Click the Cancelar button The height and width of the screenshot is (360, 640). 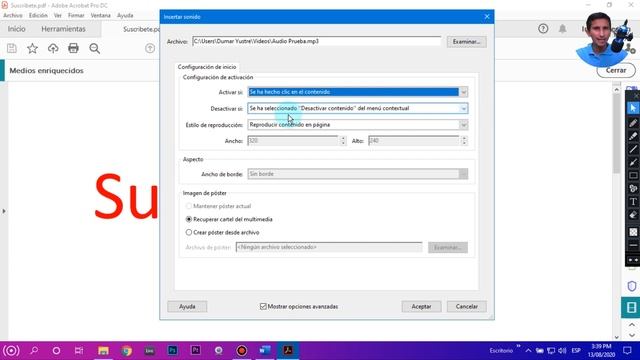pyautogui.click(x=467, y=307)
